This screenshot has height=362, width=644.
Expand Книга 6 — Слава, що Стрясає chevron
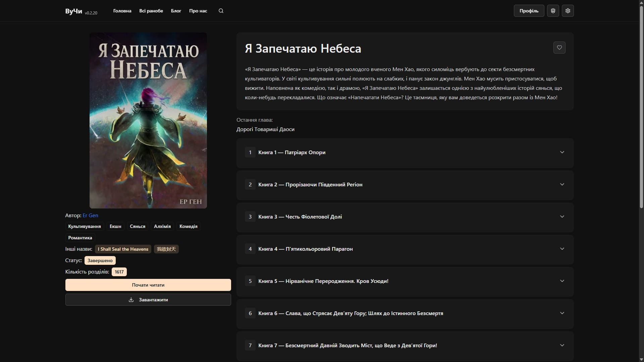click(x=562, y=313)
